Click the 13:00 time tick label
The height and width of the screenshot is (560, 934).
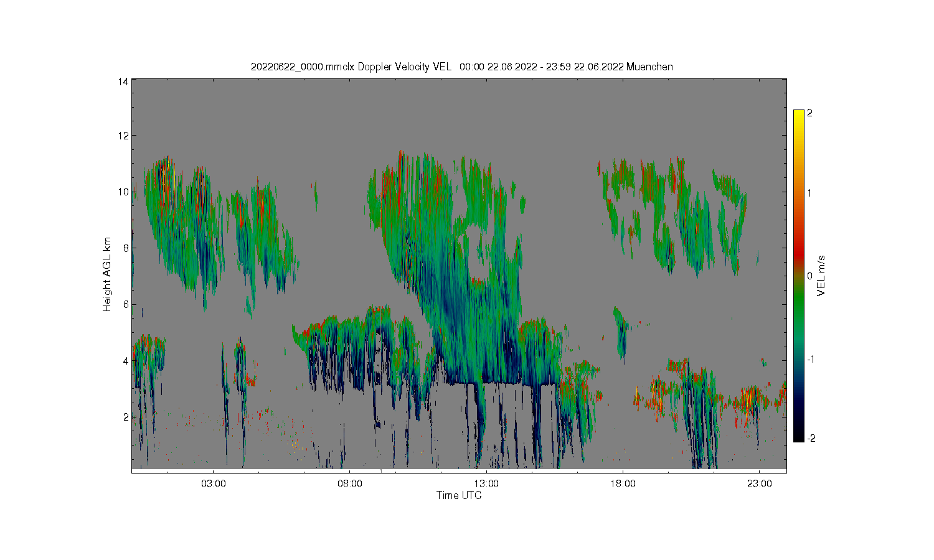[486, 484]
